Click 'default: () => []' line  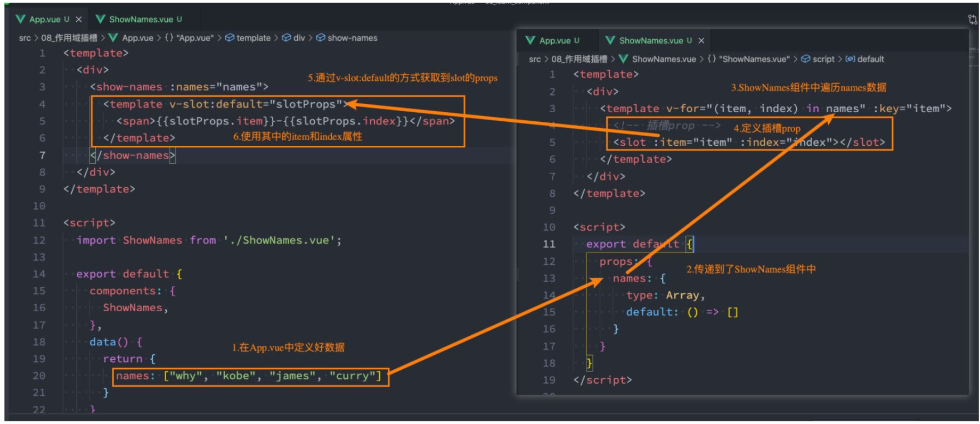coord(682,312)
